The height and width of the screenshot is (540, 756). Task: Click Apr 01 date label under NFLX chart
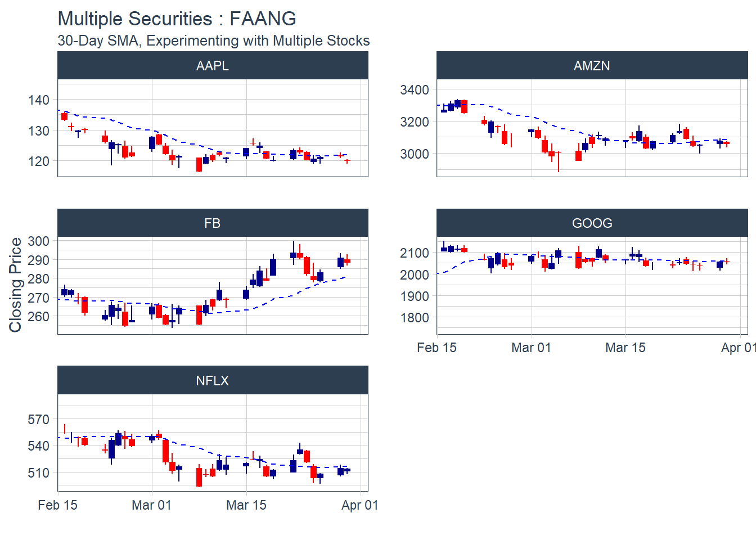[x=359, y=505]
